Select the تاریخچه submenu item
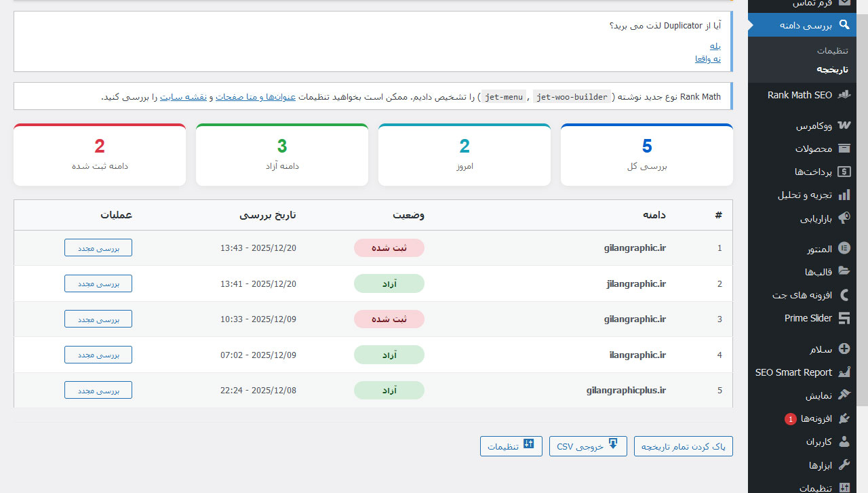The image size is (868, 493). 832,69
